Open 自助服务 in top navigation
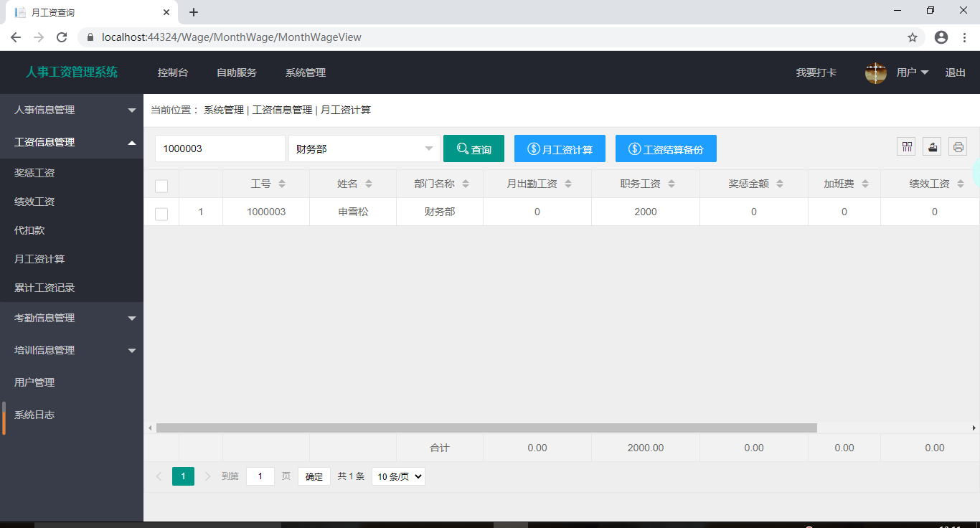Viewport: 980px width, 528px height. [x=237, y=72]
